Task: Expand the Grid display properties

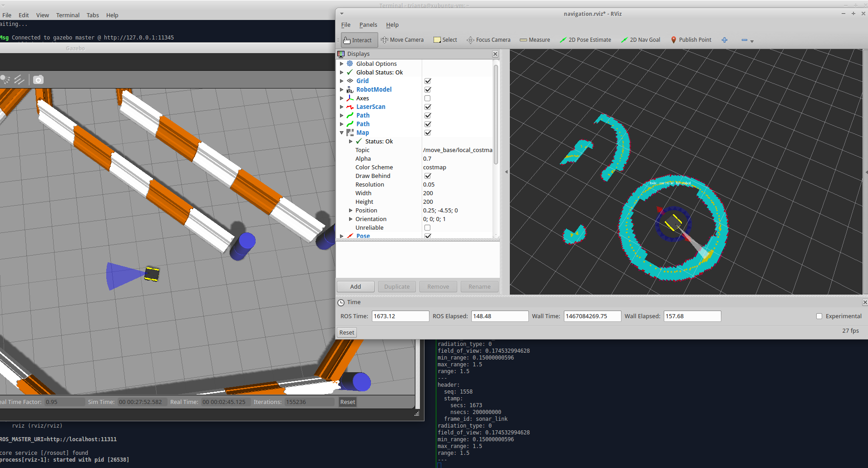Action: tap(342, 81)
